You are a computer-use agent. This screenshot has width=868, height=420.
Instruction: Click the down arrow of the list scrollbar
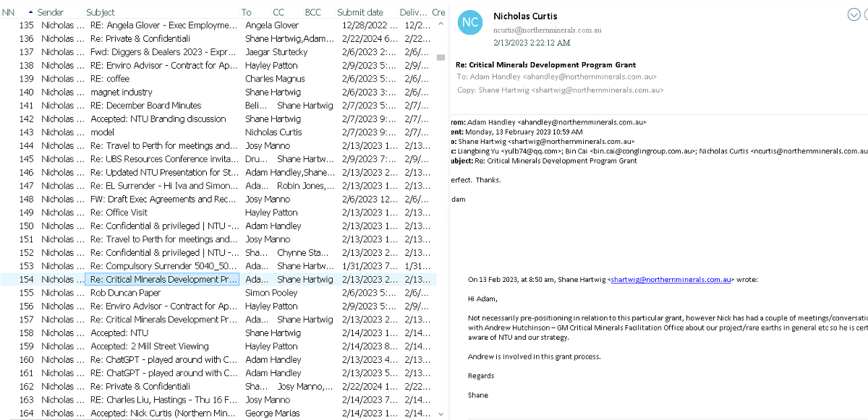coord(441,413)
